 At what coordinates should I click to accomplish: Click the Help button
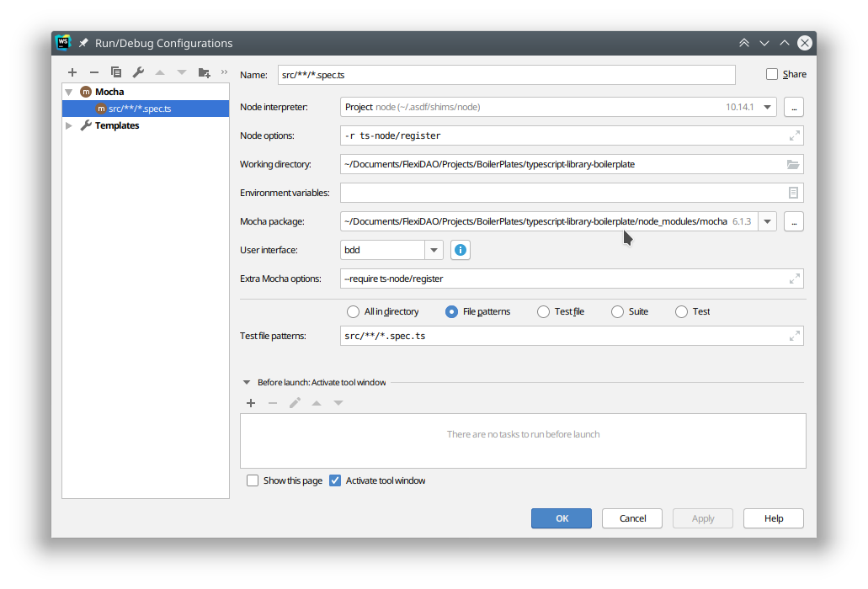click(773, 517)
